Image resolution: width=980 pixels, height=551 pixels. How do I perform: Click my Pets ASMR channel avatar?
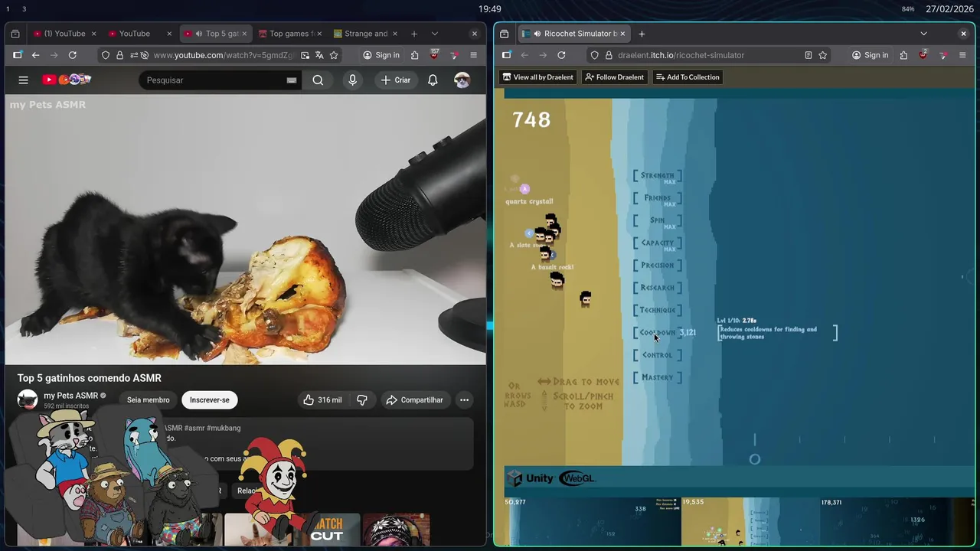click(x=28, y=399)
